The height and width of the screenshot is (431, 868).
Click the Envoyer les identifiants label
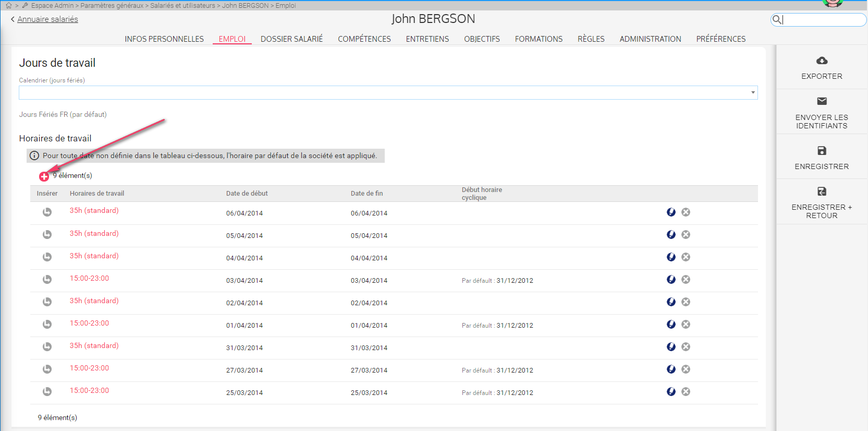point(822,122)
